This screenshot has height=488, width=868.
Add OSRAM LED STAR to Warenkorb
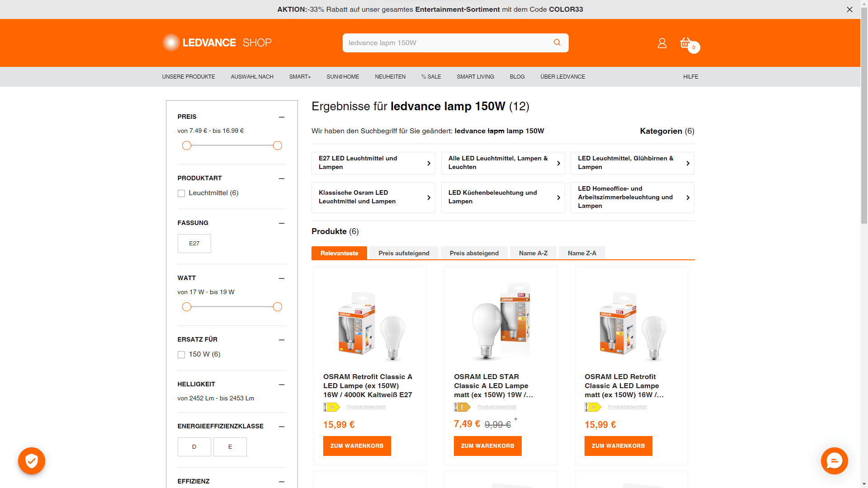coord(487,446)
